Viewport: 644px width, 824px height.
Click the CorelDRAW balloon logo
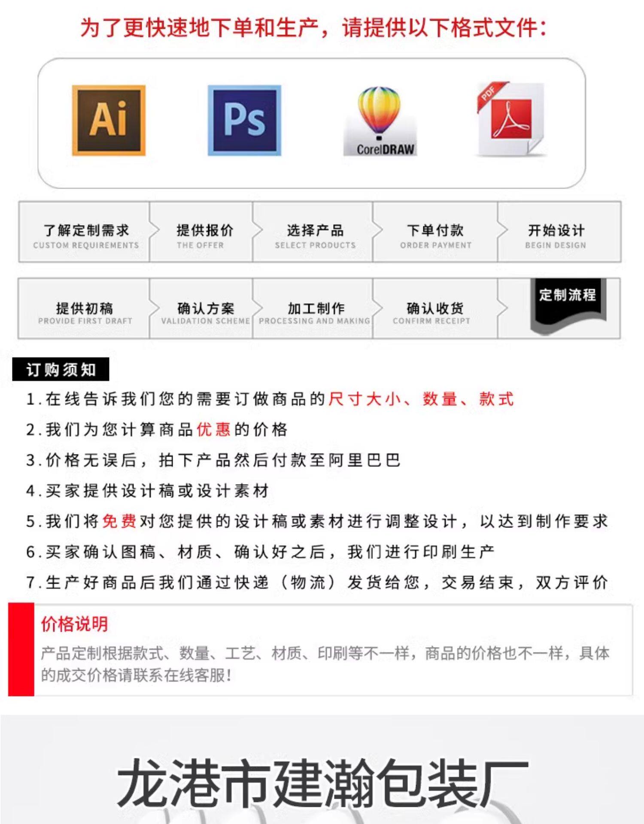point(380,121)
